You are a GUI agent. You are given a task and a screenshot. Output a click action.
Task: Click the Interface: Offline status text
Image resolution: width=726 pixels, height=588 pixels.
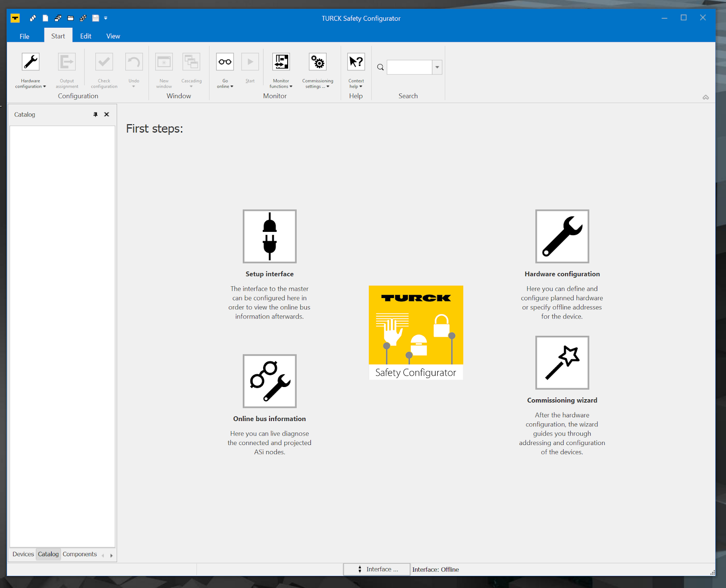point(436,569)
